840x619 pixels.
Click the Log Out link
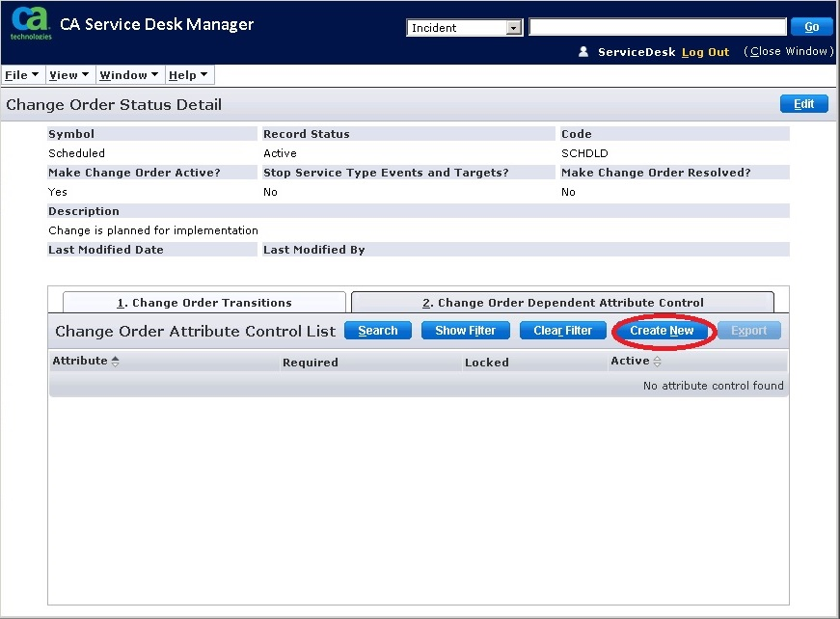pos(705,52)
